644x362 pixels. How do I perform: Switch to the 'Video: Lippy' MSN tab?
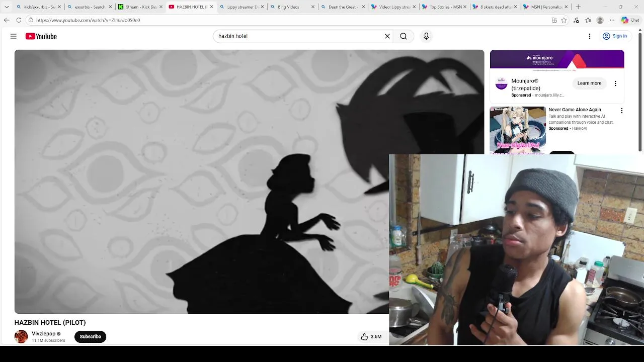(x=394, y=7)
